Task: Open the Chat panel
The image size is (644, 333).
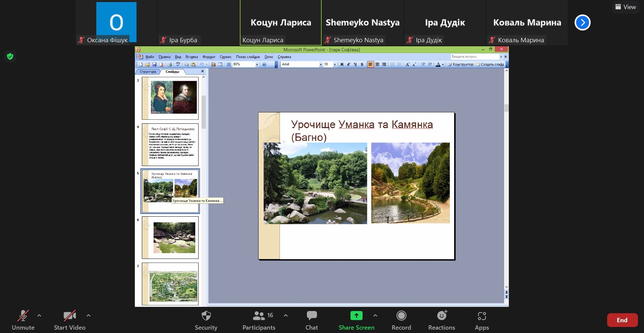Action: point(311,316)
